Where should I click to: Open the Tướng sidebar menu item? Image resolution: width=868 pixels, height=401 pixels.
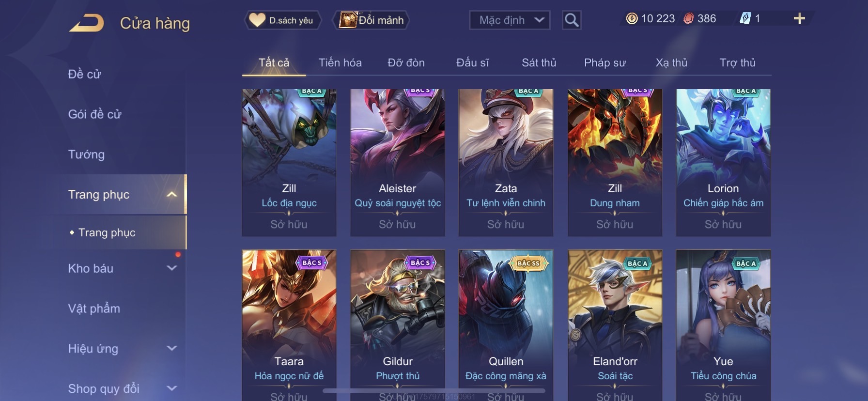tap(86, 154)
